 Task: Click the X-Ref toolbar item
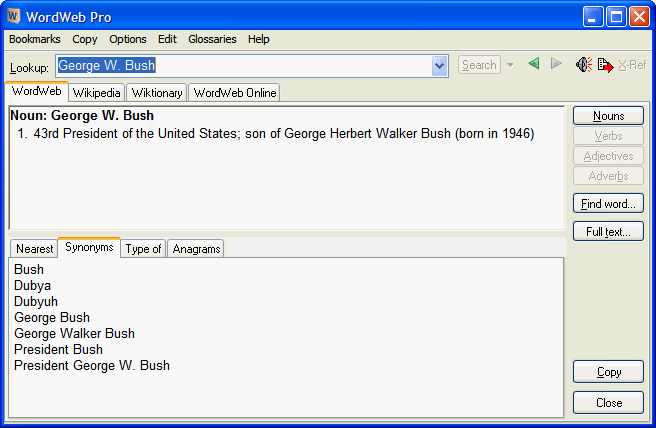pyautogui.click(x=632, y=65)
